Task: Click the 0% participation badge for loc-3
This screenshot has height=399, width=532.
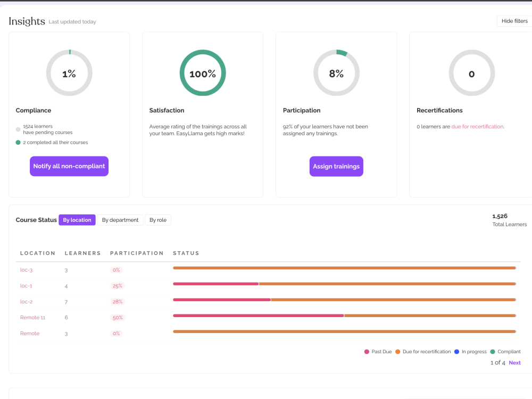Action: click(117, 270)
